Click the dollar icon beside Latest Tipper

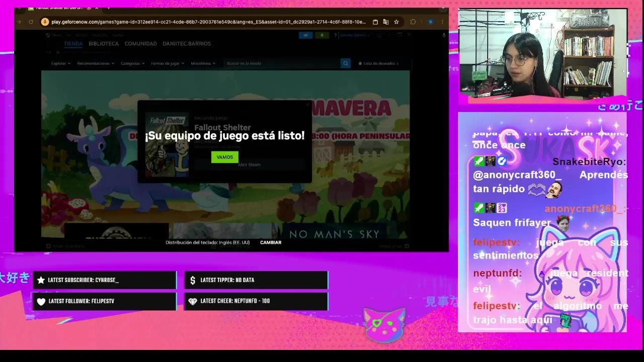pos(193,280)
